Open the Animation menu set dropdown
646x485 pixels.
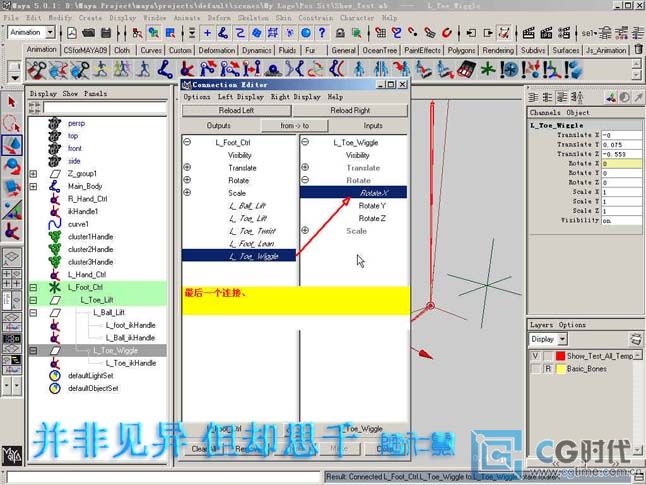pyautogui.click(x=50, y=32)
